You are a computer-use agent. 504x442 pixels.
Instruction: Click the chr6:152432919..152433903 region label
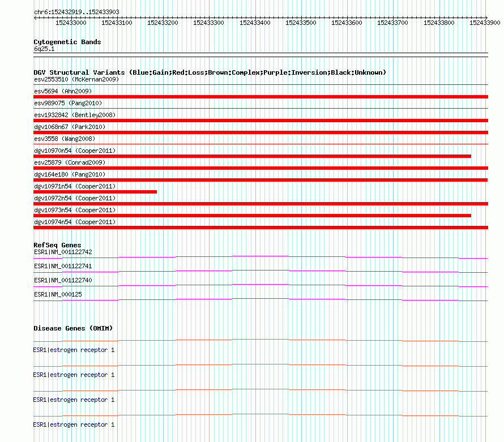pos(76,12)
